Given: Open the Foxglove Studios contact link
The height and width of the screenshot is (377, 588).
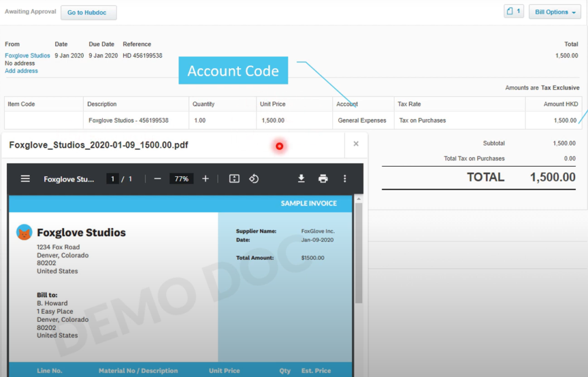Looking at the screenshot, I should 27,55.
